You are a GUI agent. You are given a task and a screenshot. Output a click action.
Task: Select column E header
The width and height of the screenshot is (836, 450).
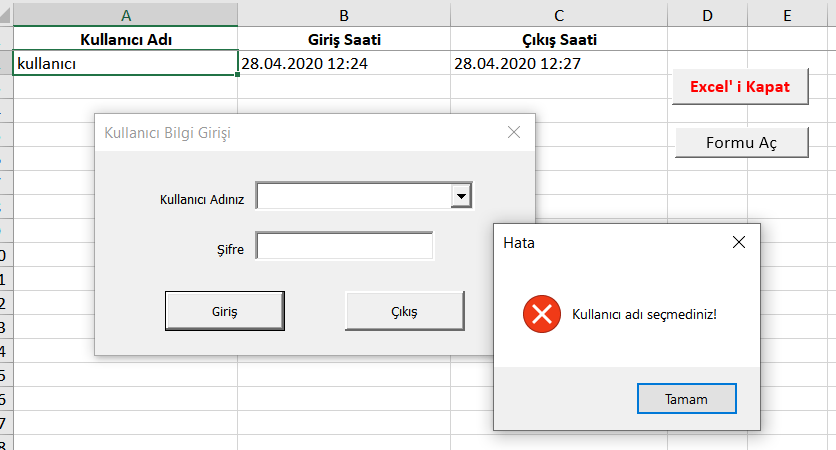click(788, 14)
